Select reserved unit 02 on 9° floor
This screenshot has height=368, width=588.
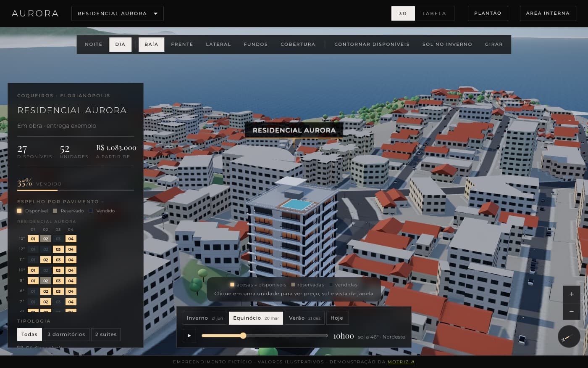point(46,281)
